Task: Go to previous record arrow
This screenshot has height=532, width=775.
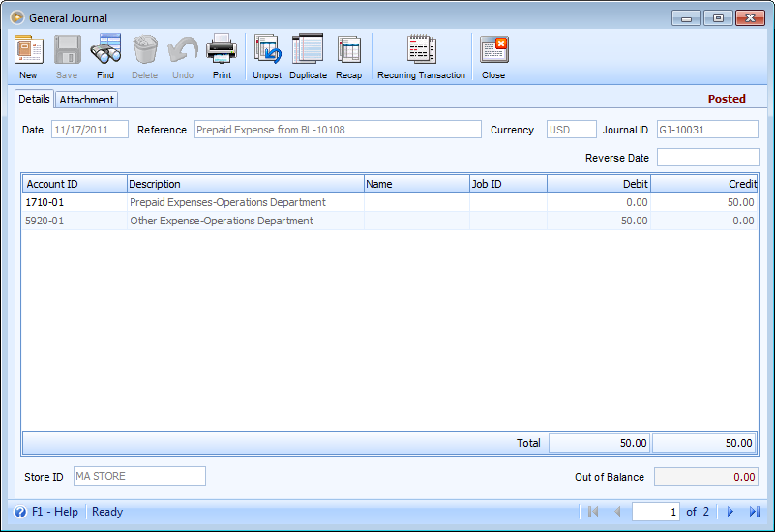Action: (617, 512)
